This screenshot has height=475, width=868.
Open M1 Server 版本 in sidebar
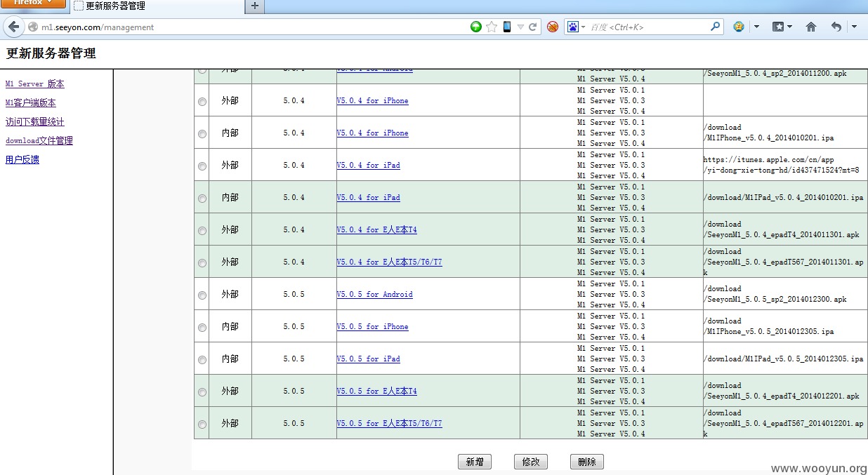click(x=35, y=83)
